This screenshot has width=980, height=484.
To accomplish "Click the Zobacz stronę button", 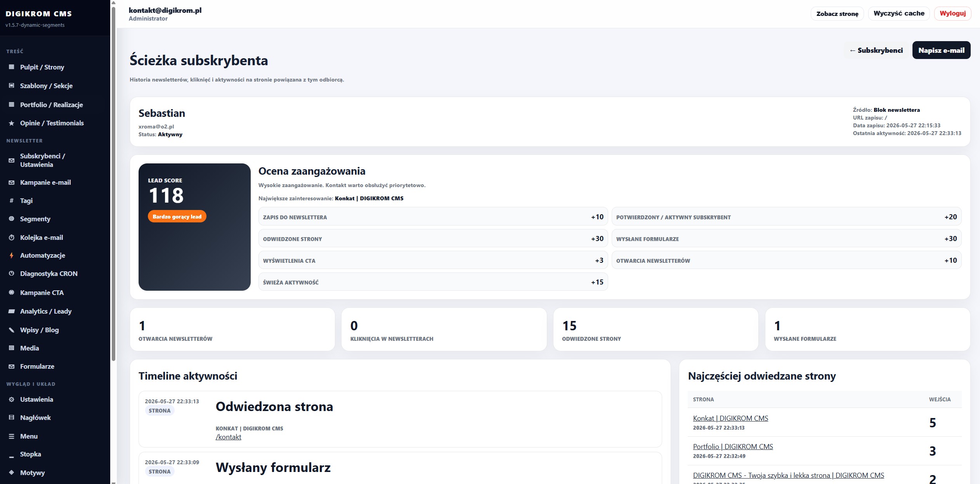I will [x=837, y=14].
